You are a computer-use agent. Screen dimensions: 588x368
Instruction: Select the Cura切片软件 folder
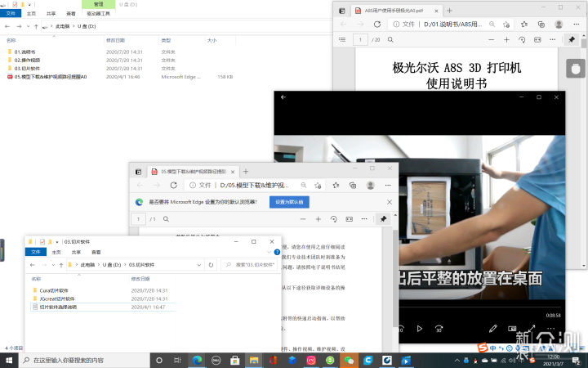tap(54, 290)
